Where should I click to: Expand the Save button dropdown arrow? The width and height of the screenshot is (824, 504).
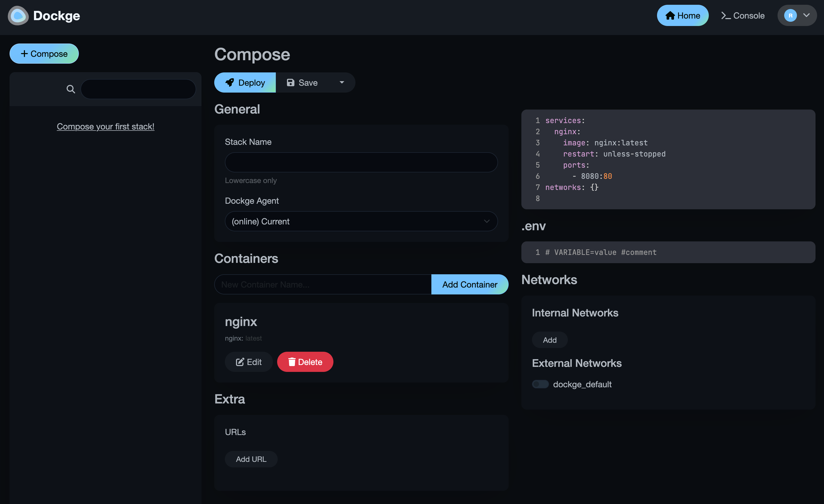342,82
